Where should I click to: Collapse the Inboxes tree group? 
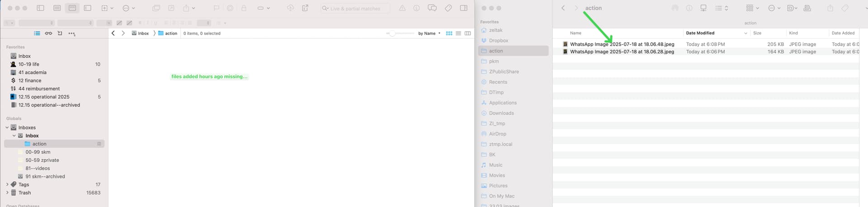pos(7,127)
